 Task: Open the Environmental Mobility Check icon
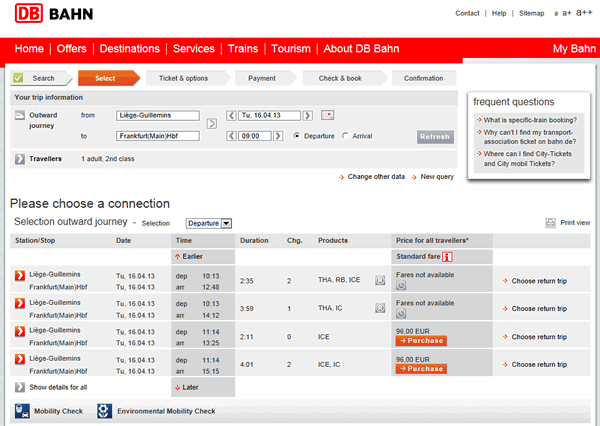click(x=104, y=411)
